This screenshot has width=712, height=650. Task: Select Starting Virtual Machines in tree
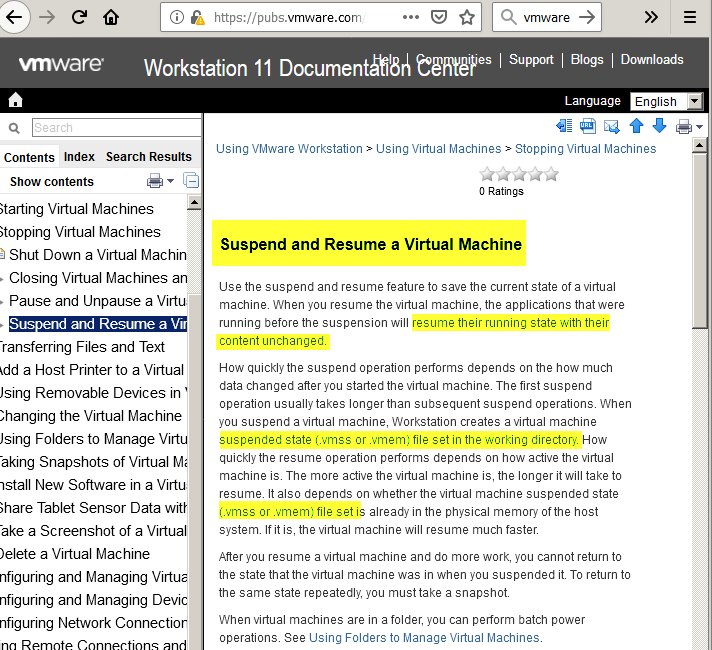tap(76, 209)
